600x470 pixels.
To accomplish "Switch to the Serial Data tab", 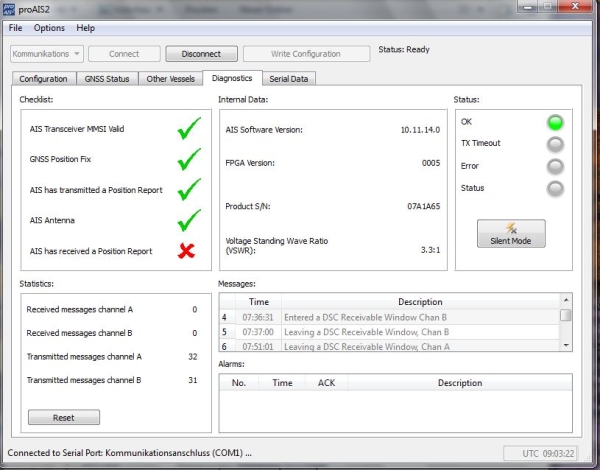I will click(289, 79).
